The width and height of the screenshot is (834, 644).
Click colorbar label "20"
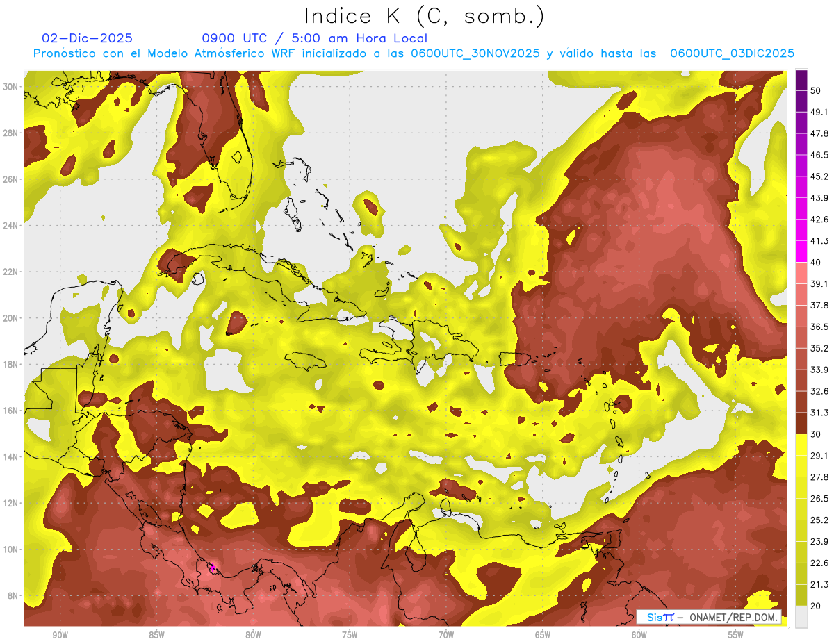[816, 606]
